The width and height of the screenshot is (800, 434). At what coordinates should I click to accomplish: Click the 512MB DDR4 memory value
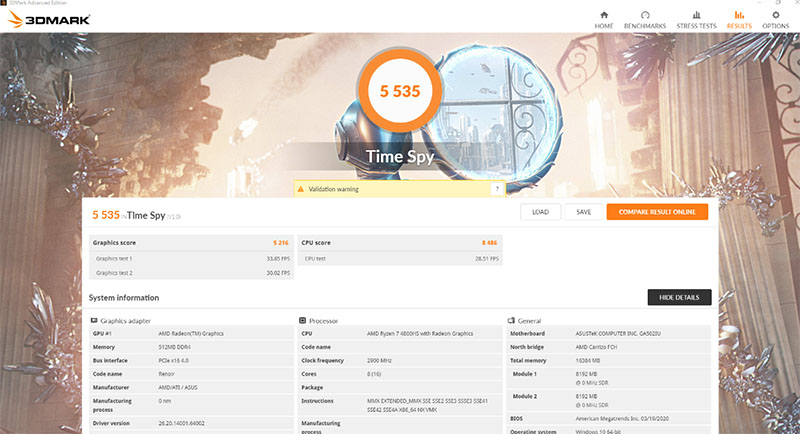[x=174, y=347]
